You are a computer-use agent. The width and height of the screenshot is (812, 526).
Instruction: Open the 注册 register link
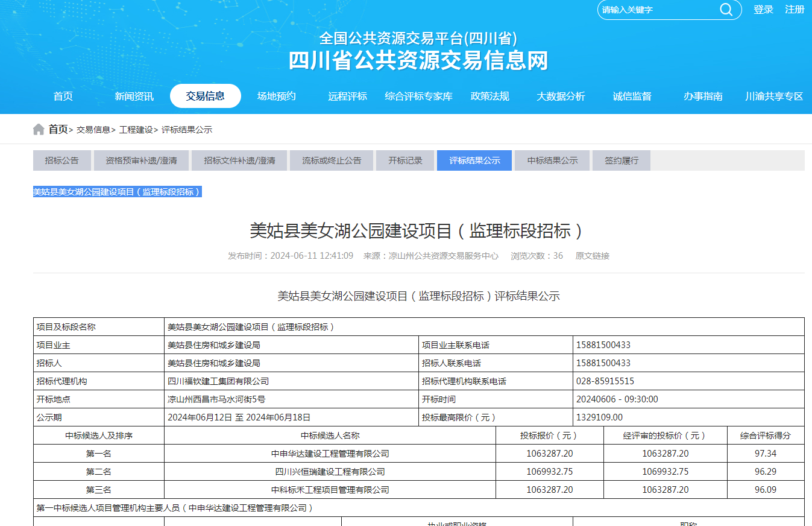point(795,10)
